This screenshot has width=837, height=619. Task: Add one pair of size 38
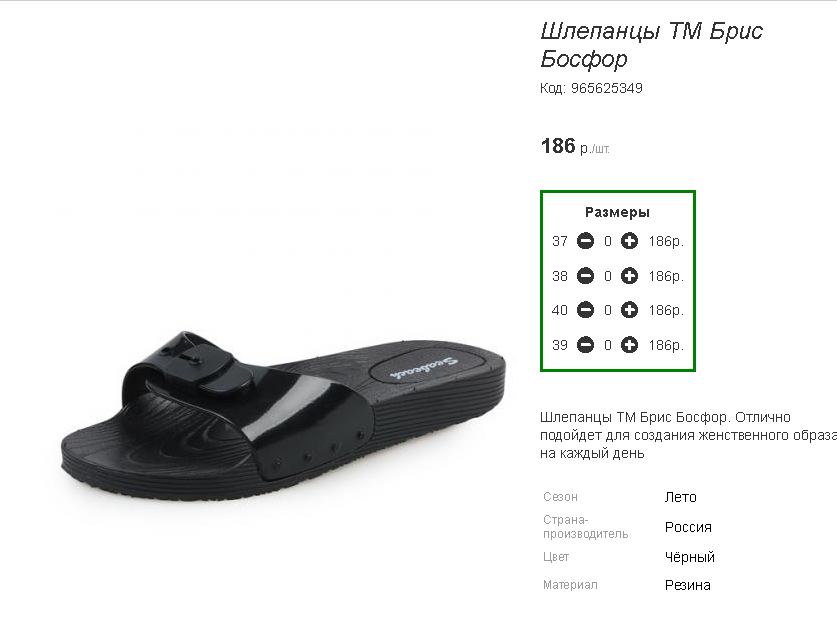[x=629, y=276]
